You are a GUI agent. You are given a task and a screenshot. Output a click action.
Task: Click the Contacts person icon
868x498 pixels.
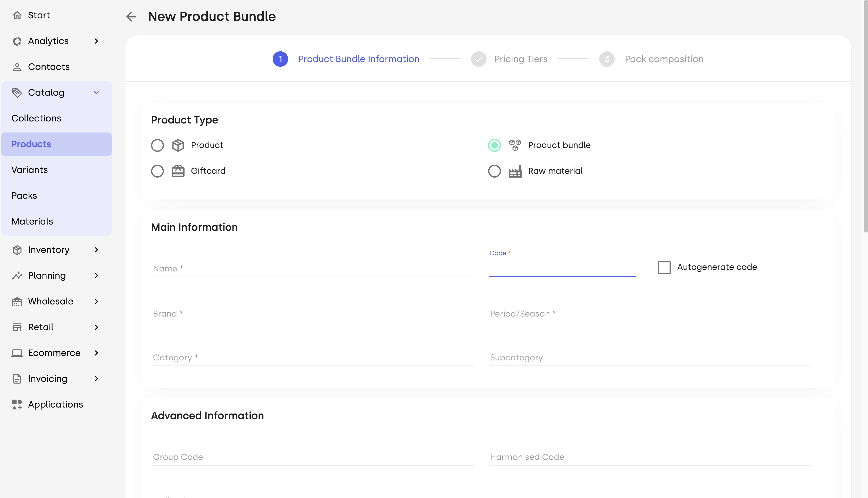(x=17, y=67)
